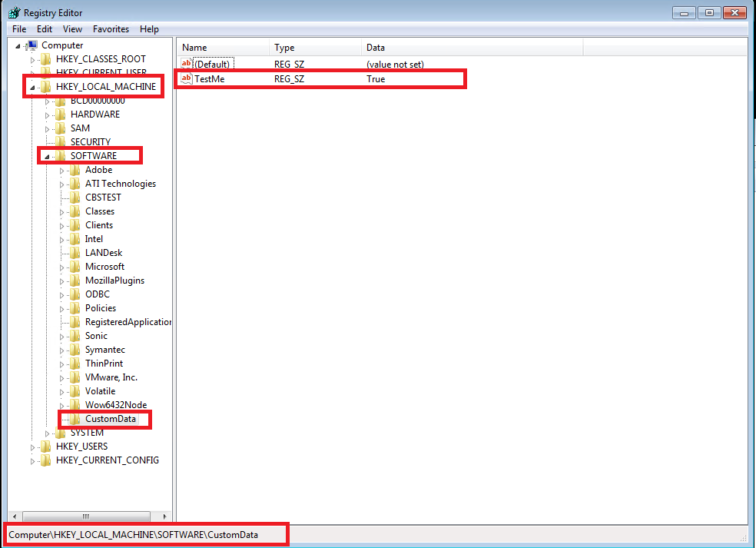
Task: Open the Favorites menu
Action: pos(111,28)
